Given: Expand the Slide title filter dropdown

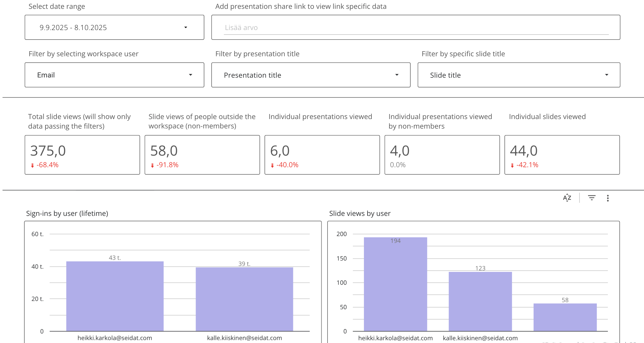Looking at the screenshot, I should click(606, 75).
